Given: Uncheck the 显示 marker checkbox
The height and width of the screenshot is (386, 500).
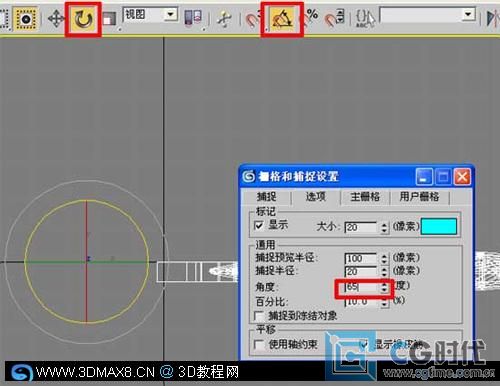Looking at the screenshot, I should [259, 225].
